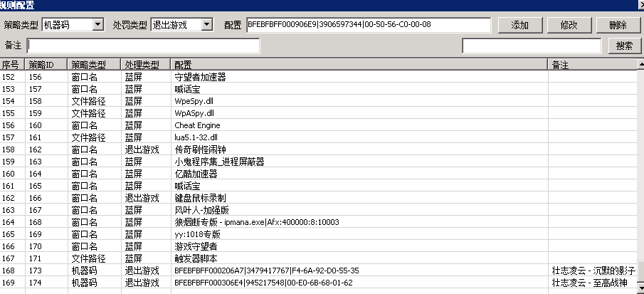Click the scrollbar up arrow of the list
This screenshot has height=294, width=644.
(639, 65)
